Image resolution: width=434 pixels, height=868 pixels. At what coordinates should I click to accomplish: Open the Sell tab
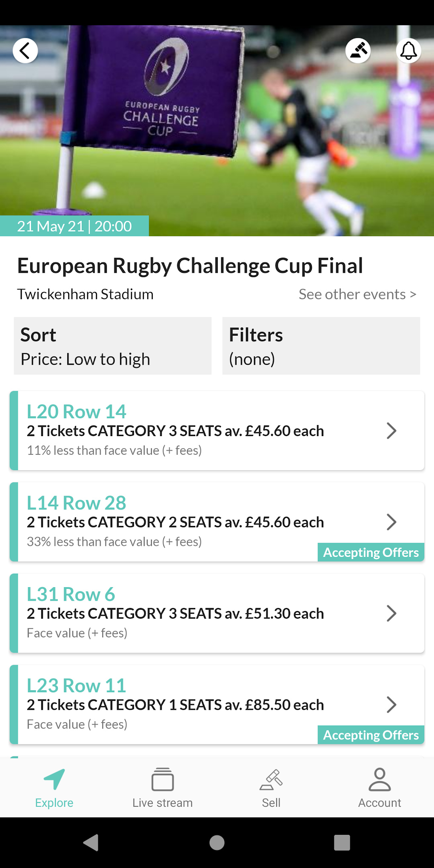[x=271, y=787]
